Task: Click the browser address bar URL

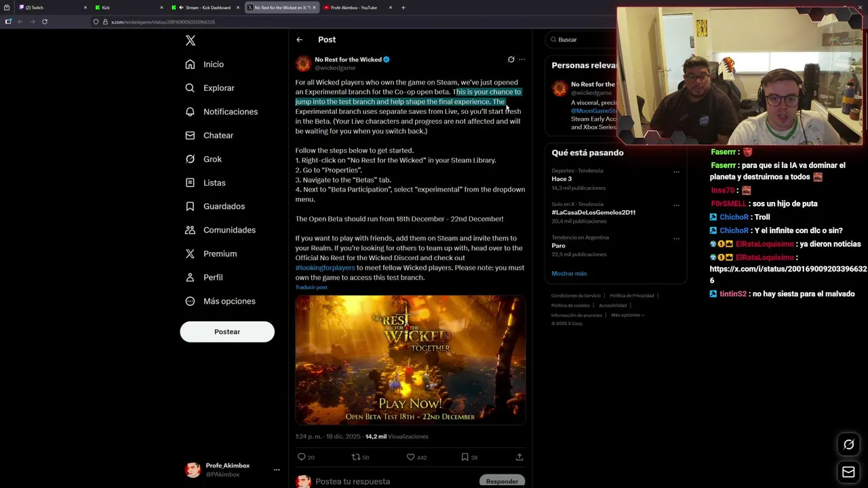Action: 163,22
